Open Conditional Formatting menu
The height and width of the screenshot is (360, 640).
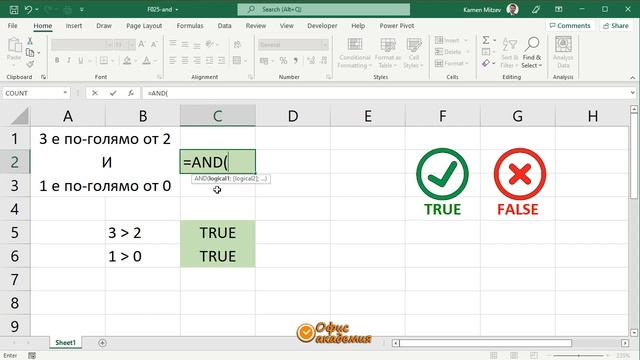(355, 53)
